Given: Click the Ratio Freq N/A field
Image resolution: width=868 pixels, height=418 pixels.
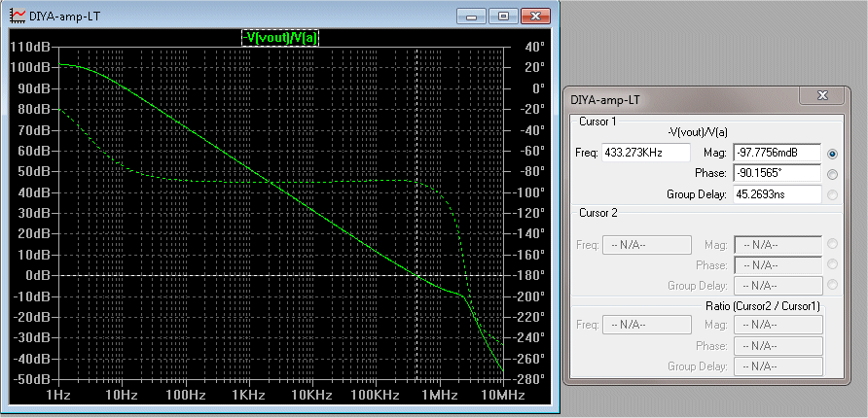Looking at the screenshot, I should pos(646,325).
